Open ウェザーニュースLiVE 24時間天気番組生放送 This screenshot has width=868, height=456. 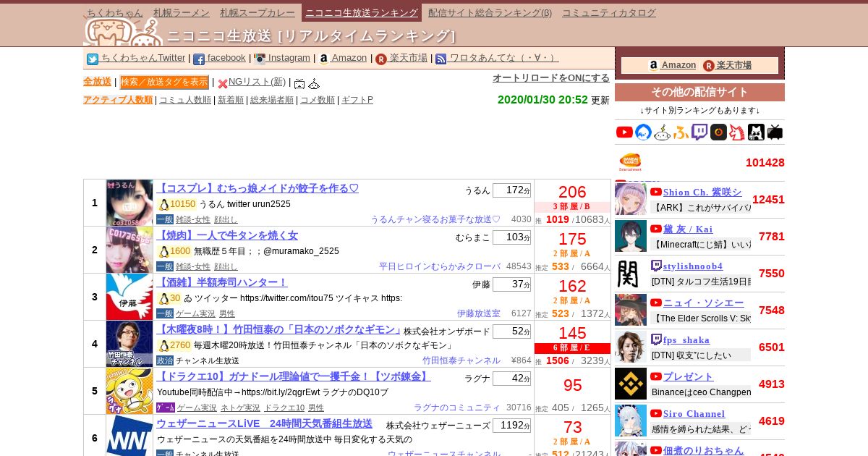click(x=264, y=423)
